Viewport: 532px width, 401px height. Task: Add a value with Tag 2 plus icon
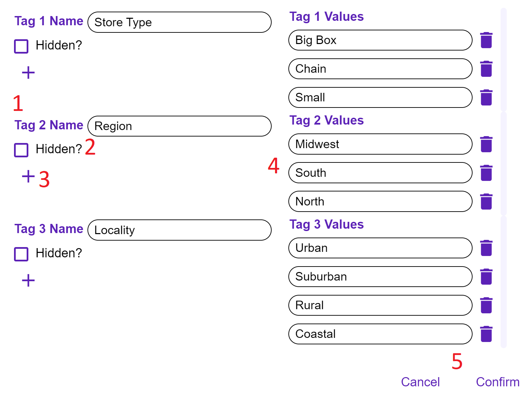click(28, 176)
